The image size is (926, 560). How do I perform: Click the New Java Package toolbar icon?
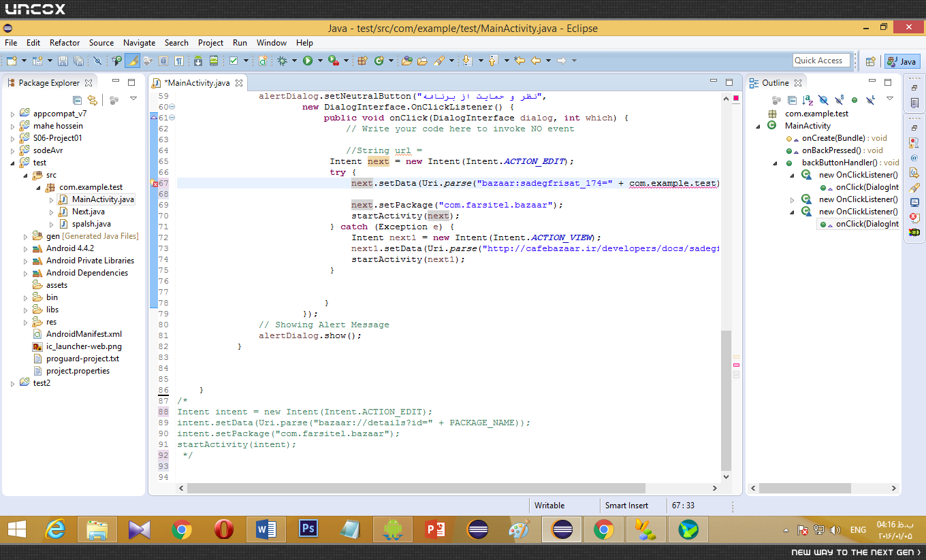click(x=362, y=61)
